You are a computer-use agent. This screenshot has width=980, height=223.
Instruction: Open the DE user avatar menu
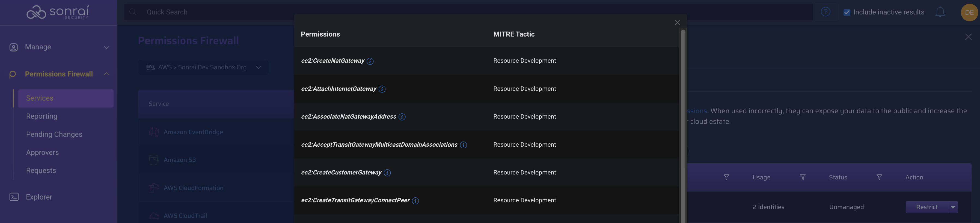pyautogui.click(x=969, y=13)
